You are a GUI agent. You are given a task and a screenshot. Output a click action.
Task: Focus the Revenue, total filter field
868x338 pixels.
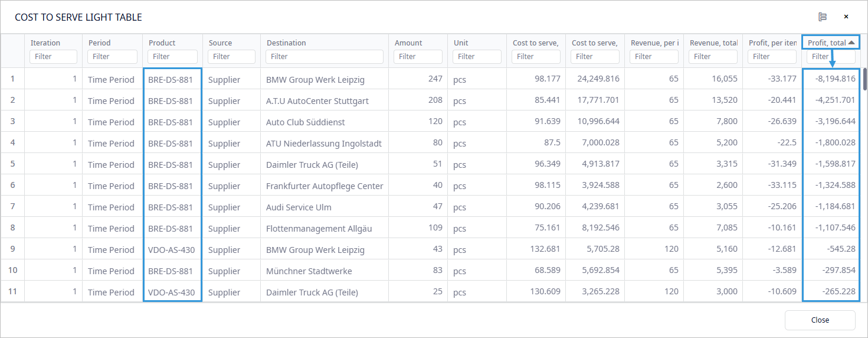tap(713, 57)
